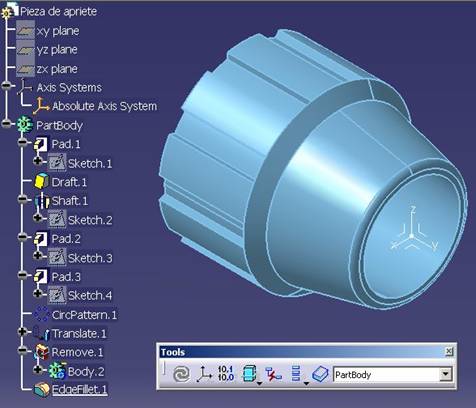
Task: Select the Absolute Axis System icon
Action: [x=41, y=106]
